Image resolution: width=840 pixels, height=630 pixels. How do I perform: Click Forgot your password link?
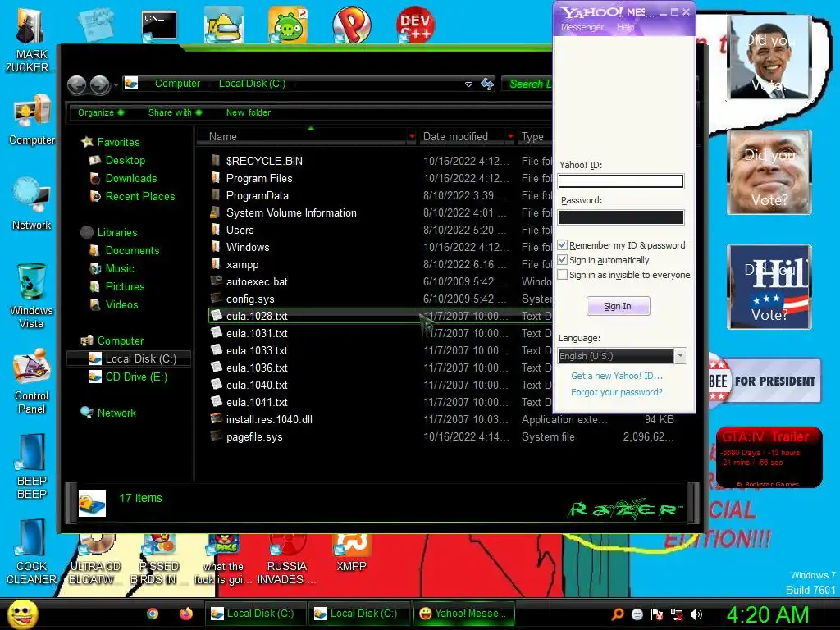(617, 392)
